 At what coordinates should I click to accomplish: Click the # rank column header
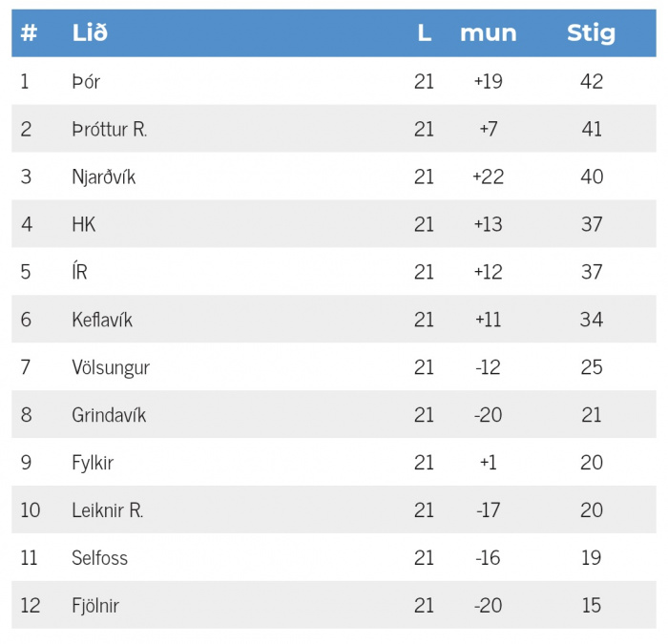(x=29, y=32)
